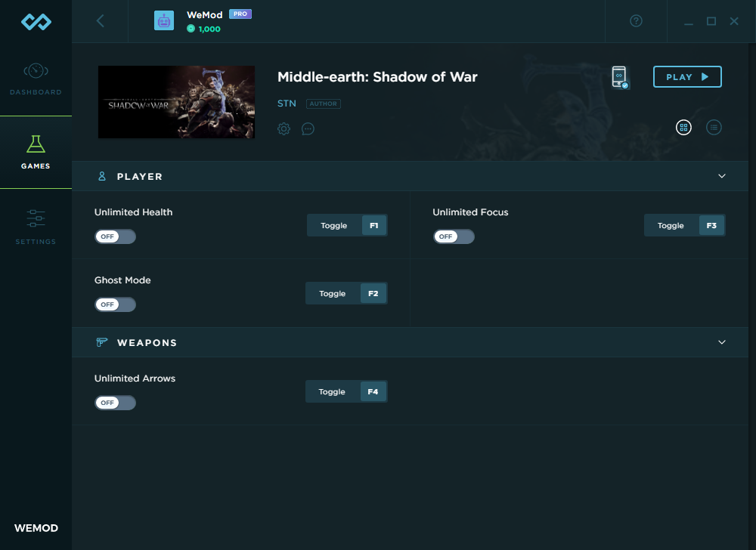This screenshot has height=550, width=756.
Task: Click the PRO badge
Action: tap(240, 14)
